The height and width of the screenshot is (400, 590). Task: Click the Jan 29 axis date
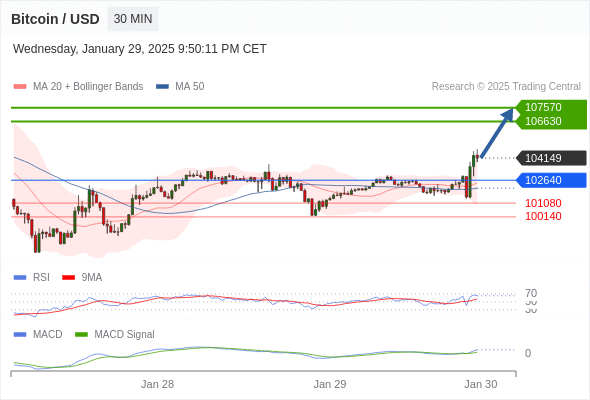(330, 384)
